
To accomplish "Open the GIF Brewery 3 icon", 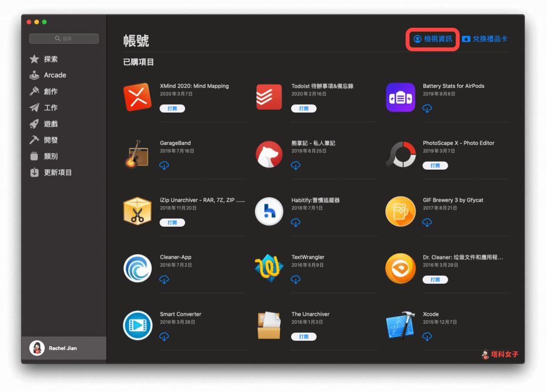I will coord(400,211).
